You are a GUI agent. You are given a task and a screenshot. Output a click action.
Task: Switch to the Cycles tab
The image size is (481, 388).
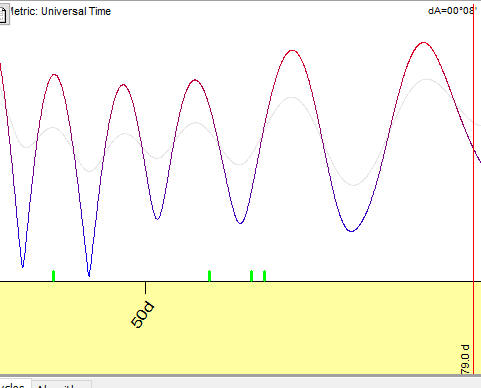tap(13, 384)
